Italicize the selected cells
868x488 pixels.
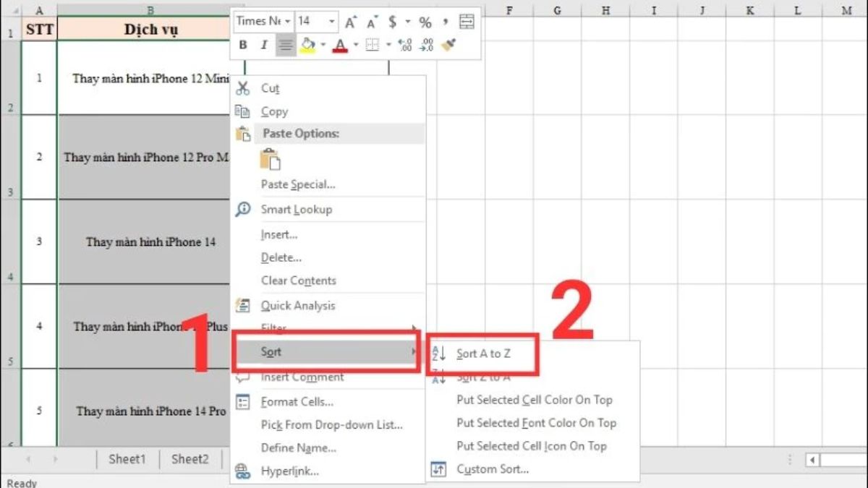pyautogui.click(x=265, y=45)
